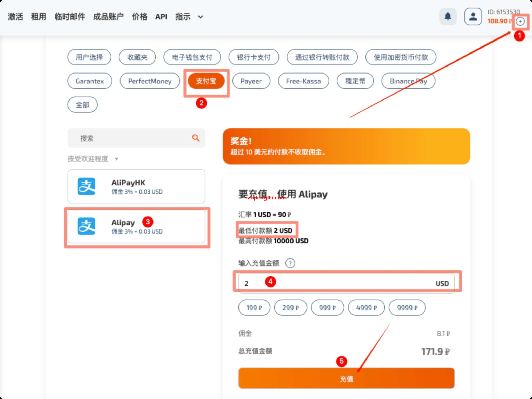The image size is (532, 399).
Task: Open the notifications bell
Action: pyautogui.click(x=448, y=17)
